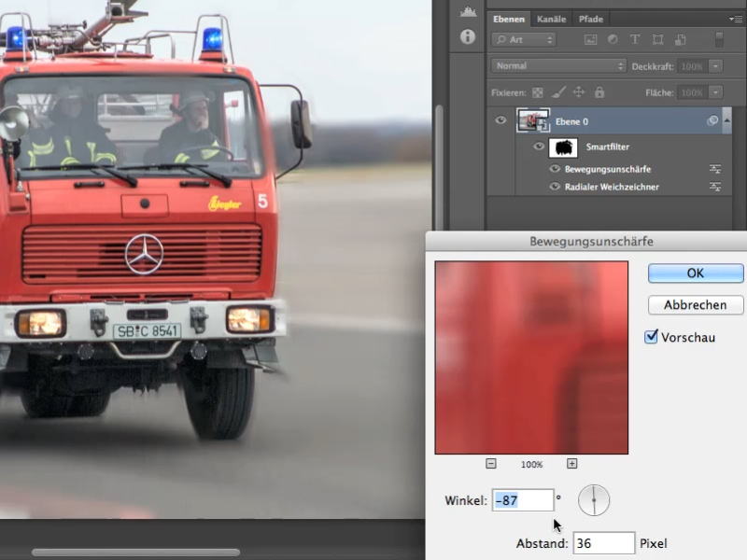Screen dimensions: 747x560
Task: Hide the Smartfilter mask visibility
Action: pos(539,147)
